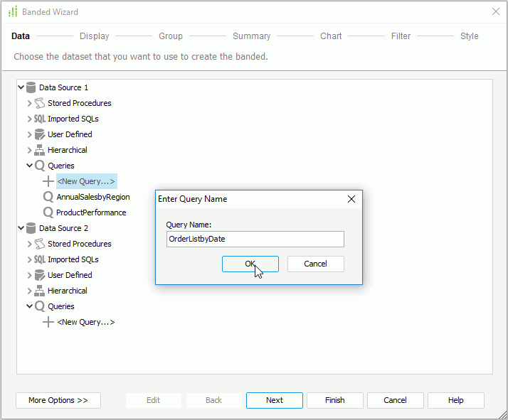Open More Options in the wizard
The height and width of the screenshot is (420, 508).
(x=58, y=400)
